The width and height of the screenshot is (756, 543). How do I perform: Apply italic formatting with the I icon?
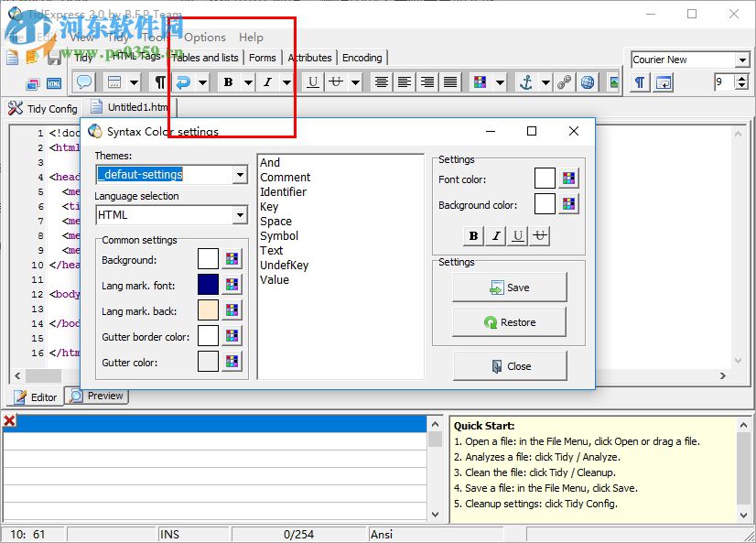tap(266, 81)
